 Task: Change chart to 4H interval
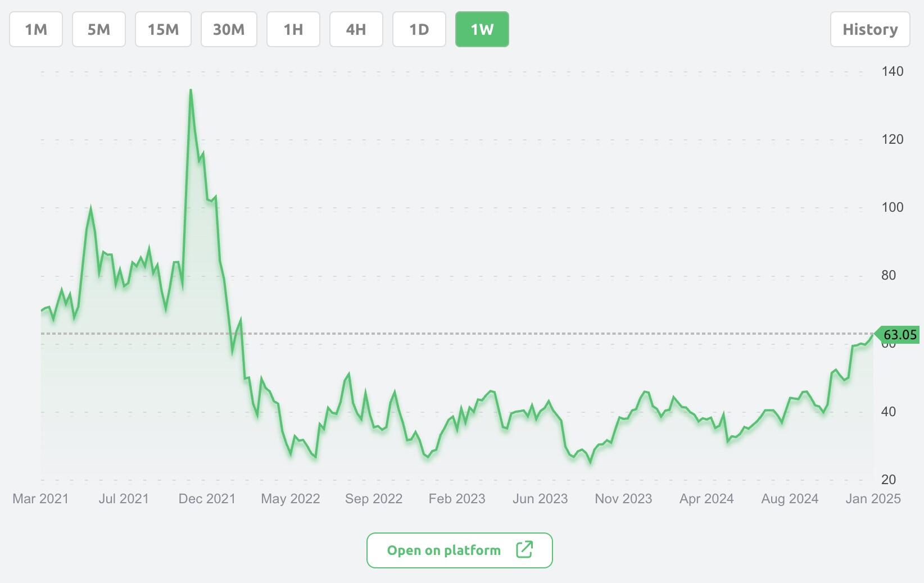pos(356,29)
